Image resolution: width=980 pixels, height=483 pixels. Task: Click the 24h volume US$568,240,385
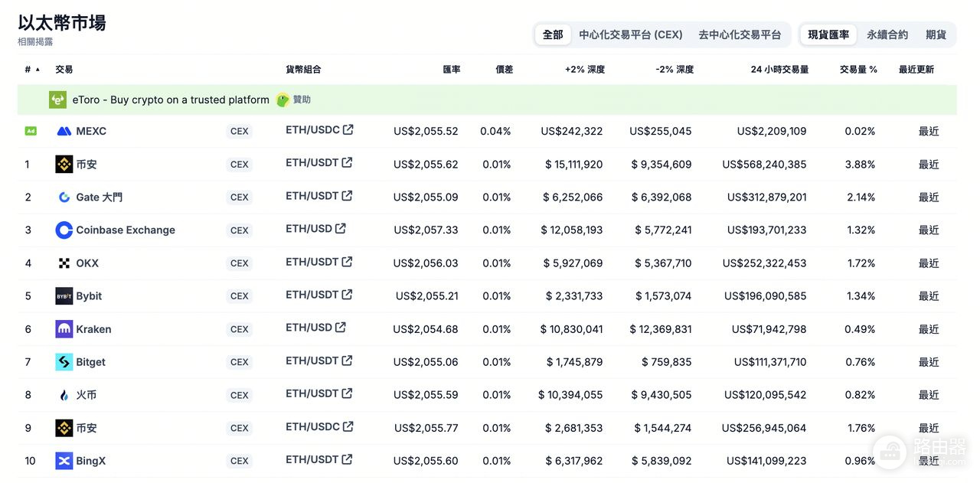tap(764, 164)
